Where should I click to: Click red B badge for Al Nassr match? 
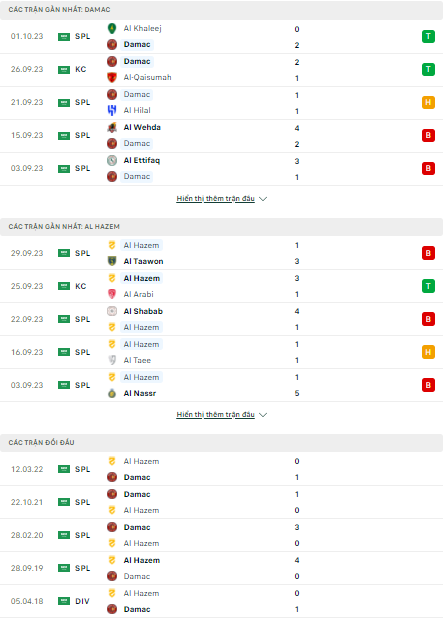(428, 385)
